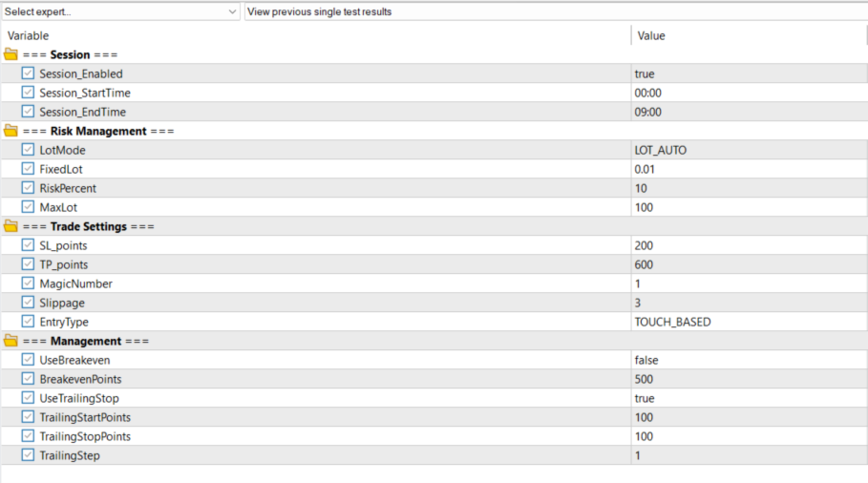Open the LotMode value LOT_AUTO
868x483 pixels.
(x=661, y=150)
